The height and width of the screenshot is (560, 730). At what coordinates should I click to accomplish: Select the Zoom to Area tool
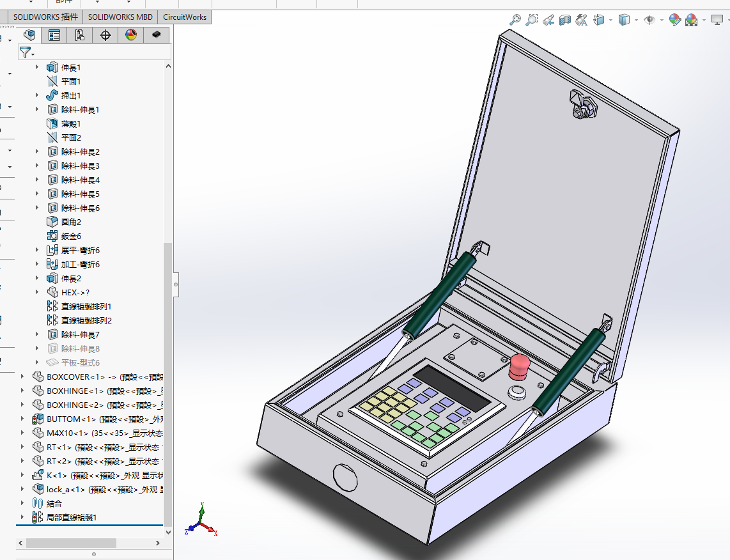[x=531, y=20]
